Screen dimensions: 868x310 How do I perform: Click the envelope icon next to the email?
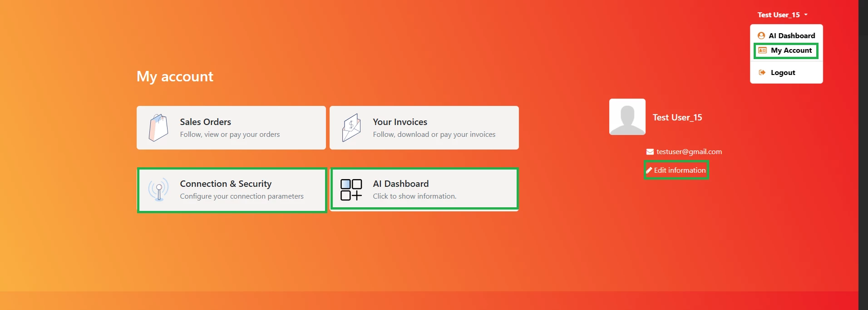click(x=650, y=152)
